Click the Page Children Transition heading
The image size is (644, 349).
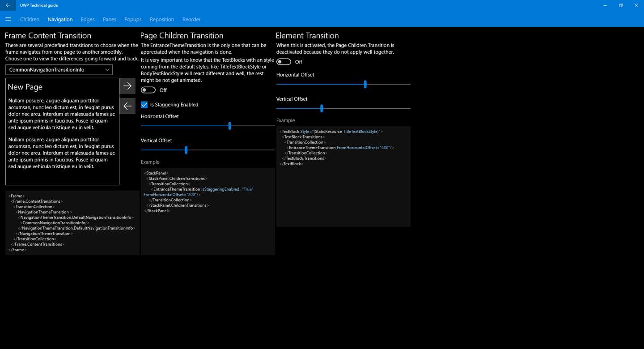click(x=182, y=36)
